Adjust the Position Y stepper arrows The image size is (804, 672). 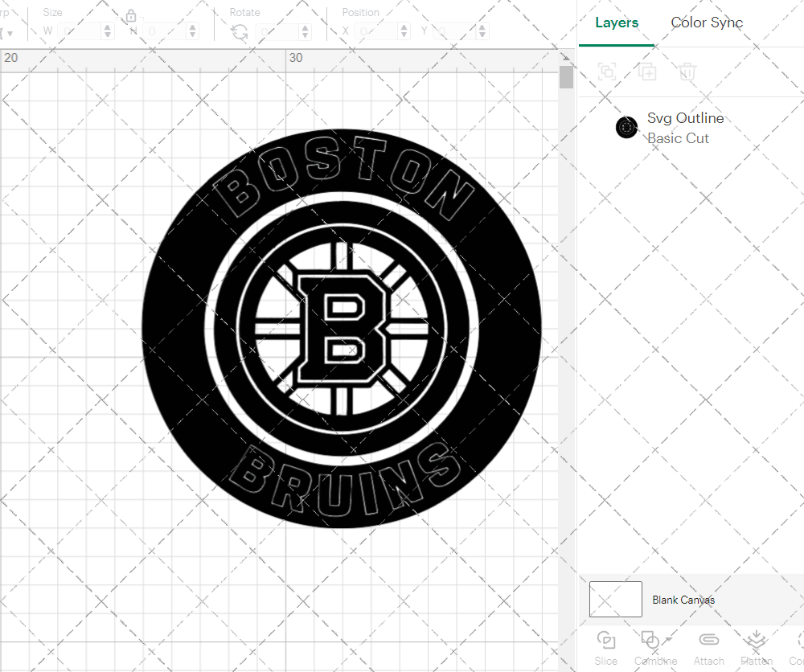tap(482, 31)
